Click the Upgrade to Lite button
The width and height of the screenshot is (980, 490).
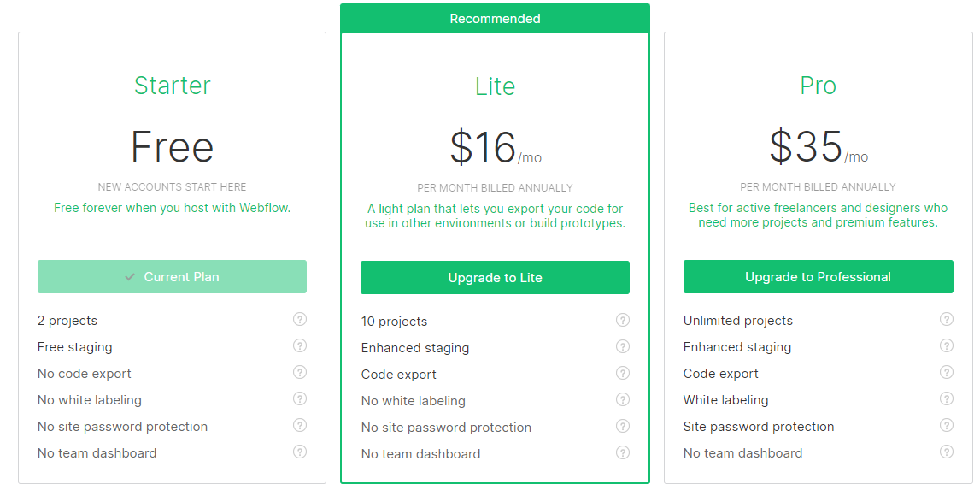coord(495,278)
